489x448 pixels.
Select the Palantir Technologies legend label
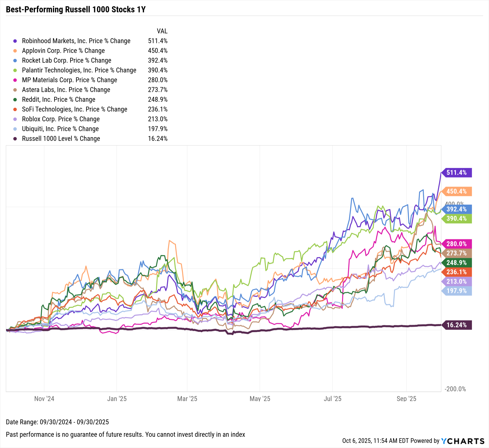(79, 70)
